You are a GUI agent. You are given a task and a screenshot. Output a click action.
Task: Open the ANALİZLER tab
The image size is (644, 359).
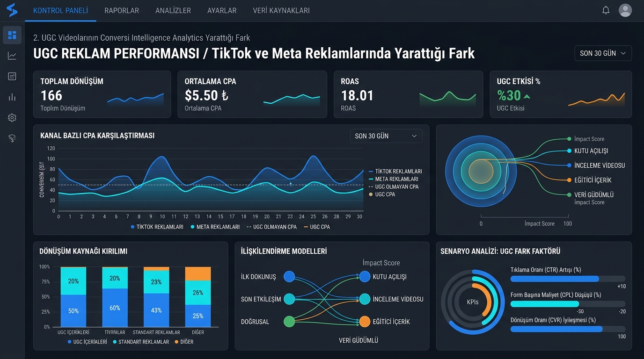173,10
